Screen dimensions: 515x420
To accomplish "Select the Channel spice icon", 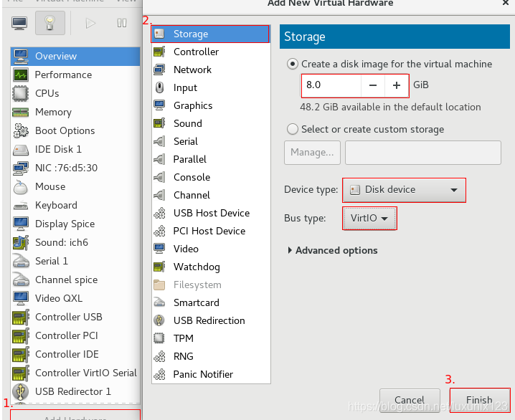I will pos(20,280).
